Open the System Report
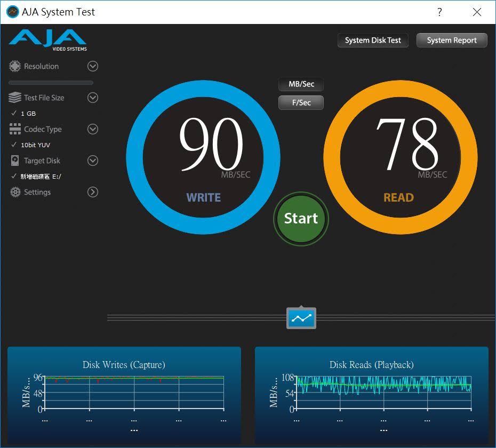Image resolution: width=496 pixels, height=448 pixels. click(452, 40)
